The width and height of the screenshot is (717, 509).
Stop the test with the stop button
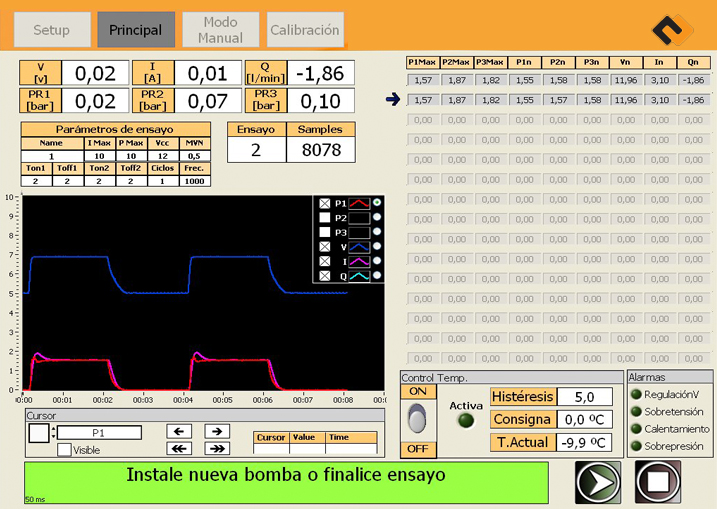658,482
